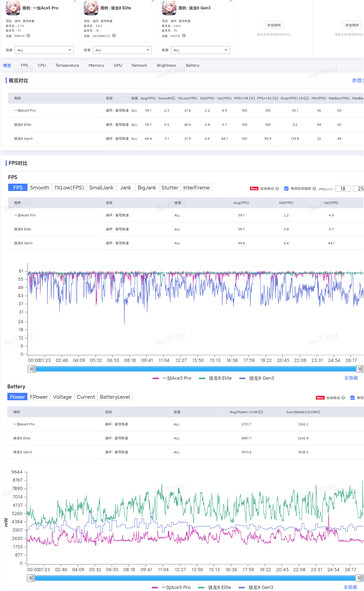The image size is (364, 591).
Task: Toggle the checkbox above the FPS table
Action: tap(286, 188)
